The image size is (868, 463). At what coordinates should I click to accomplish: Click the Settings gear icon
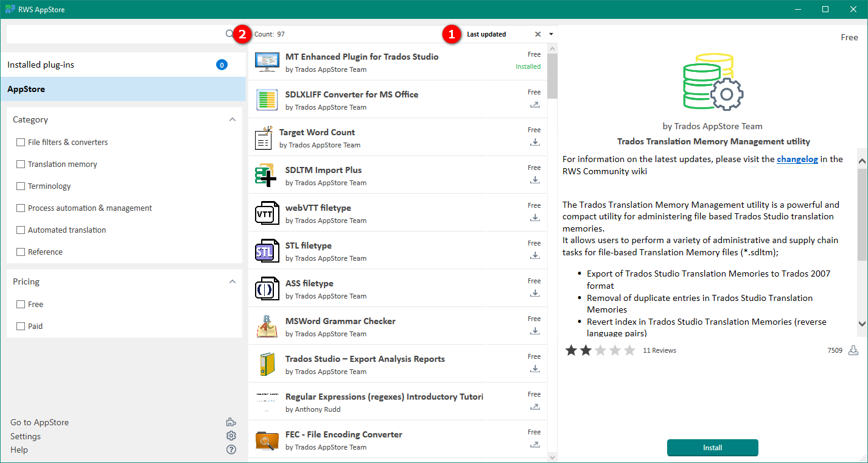[x=231, y=436]
